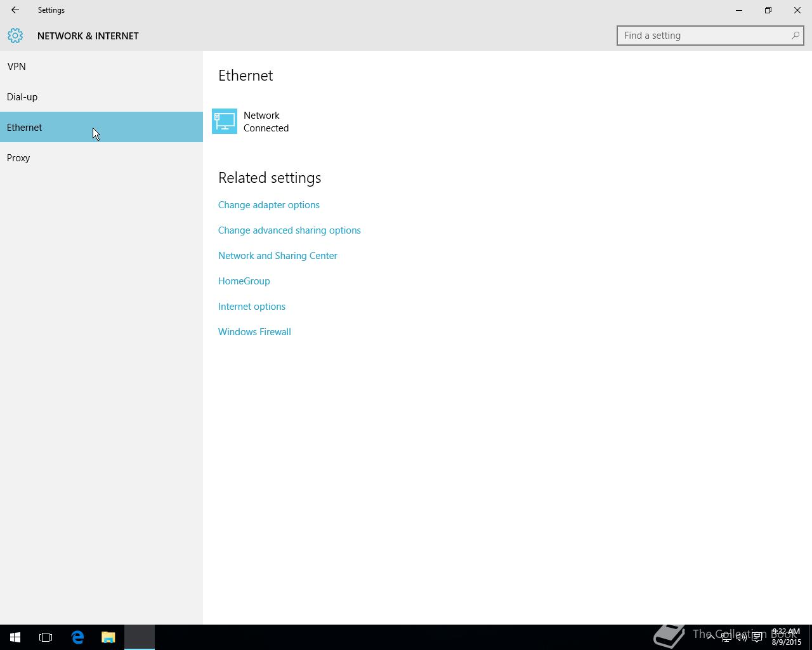Click the search magnifier in Find a setting
The width and height of the screenshot is (812, 650).
point(795,36)
